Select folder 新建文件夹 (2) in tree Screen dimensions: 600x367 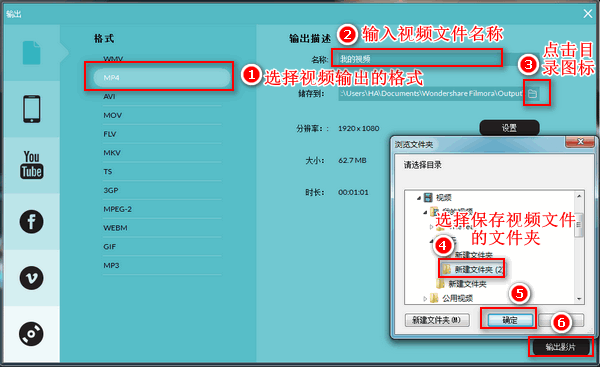pyautogui.click(x=473, y=270)
